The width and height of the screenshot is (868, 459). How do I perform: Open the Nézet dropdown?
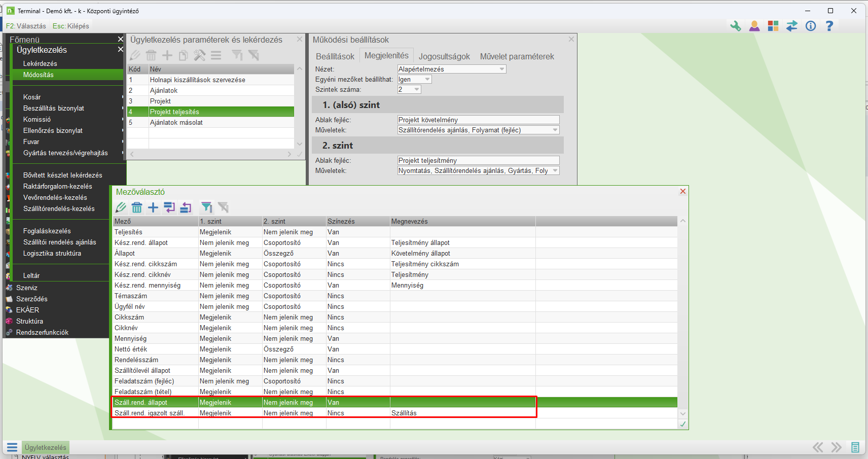tap(502, 69)
